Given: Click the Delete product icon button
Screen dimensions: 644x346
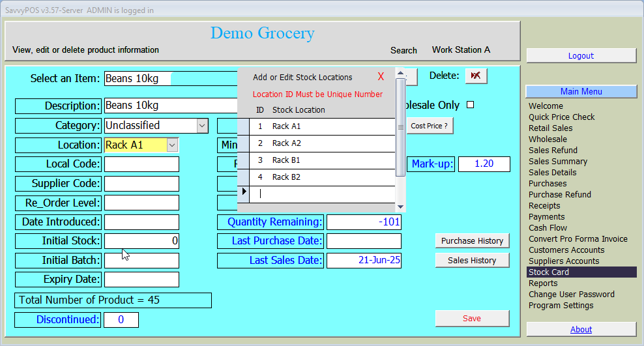Looking at the screenshot, I should (x=476, y=76).
